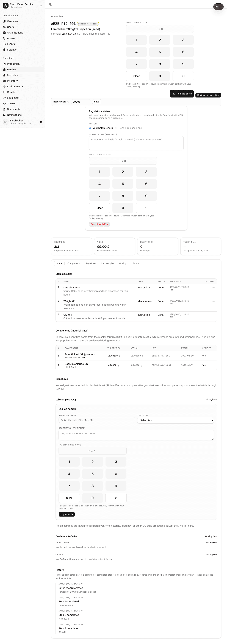
Task: Click the Weigh API step row title
Action: tap(69, 301)
